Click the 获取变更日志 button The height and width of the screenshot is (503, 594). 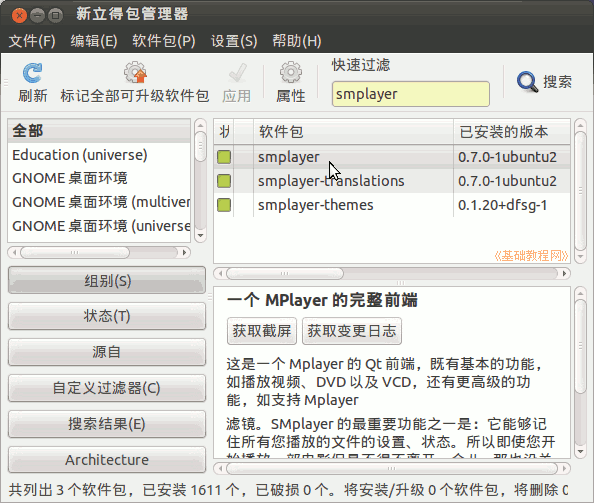[x=352, y=331]
